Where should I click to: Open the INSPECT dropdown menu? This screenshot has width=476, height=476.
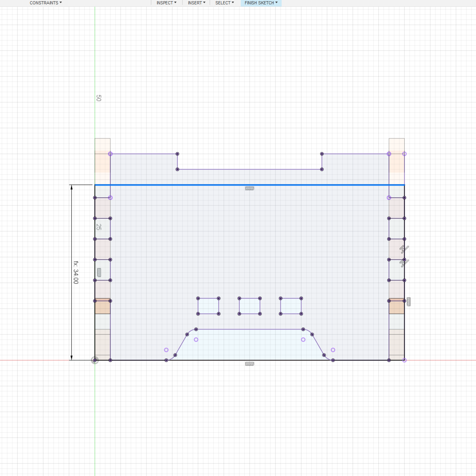click(167, 3)
